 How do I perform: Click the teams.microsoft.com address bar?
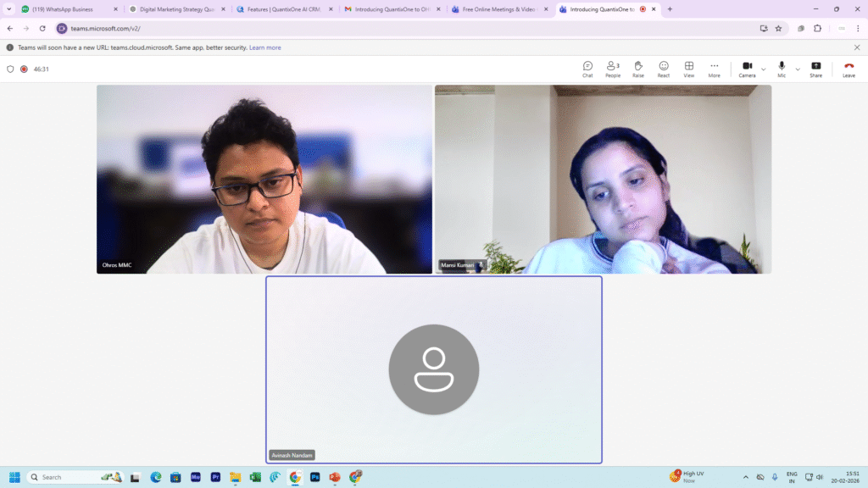tap(339, 28)
